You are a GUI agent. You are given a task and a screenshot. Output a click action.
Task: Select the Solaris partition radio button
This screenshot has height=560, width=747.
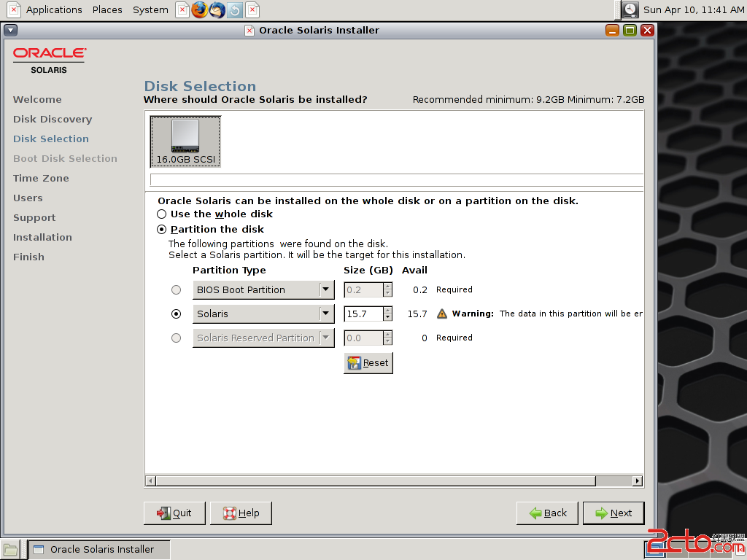177,314
